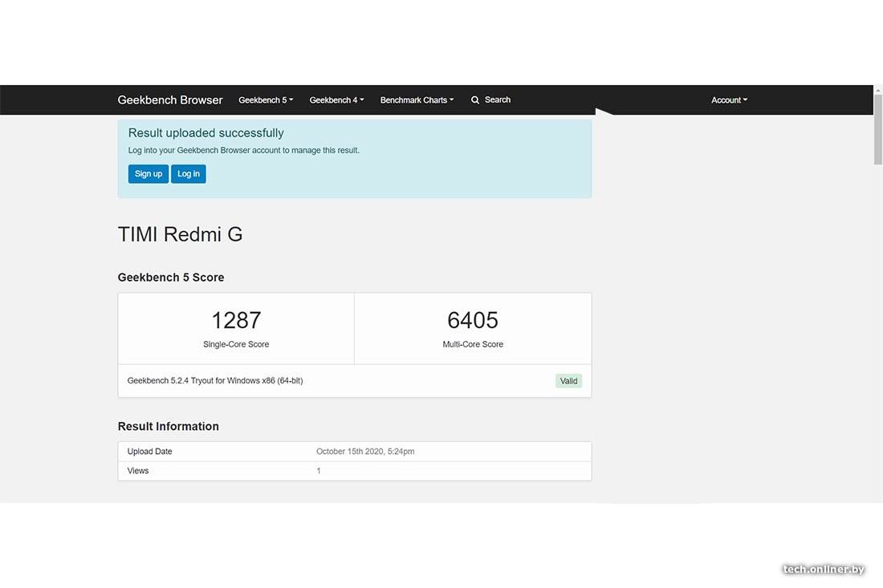Open the Geekbench 4 dropdown menu
Viewport: 883px width, 588px height.
pyautogui.click(x=337, y=100)
